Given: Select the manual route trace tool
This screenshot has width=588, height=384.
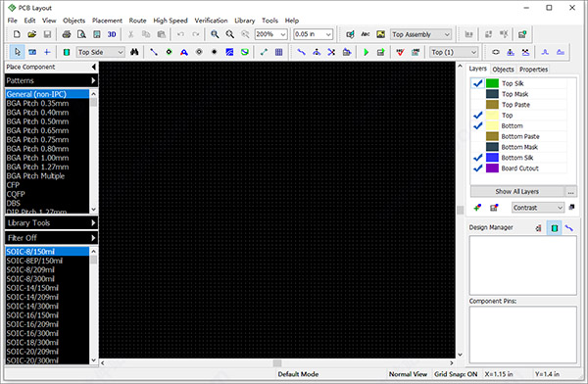Looking at the screenshot, I should click(301, 52).
